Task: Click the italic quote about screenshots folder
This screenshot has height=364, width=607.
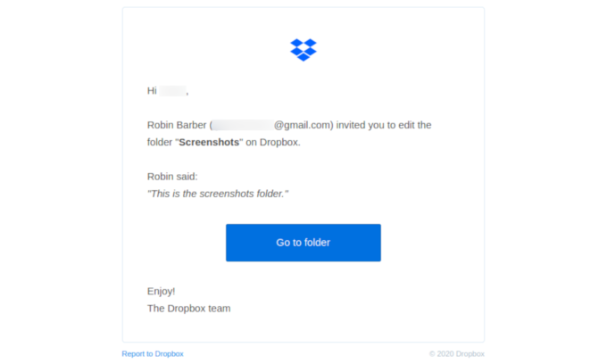Action: pyautogui.click(x=218, y=194)
